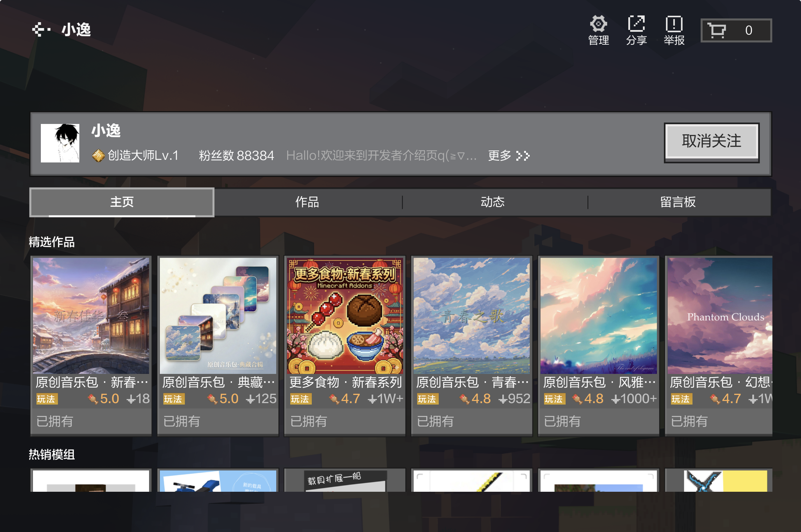Open 原创音乐包·典藏 collection thumbnail
The image size is (801, 532).
pyautogui.click(x=218, y=316)
